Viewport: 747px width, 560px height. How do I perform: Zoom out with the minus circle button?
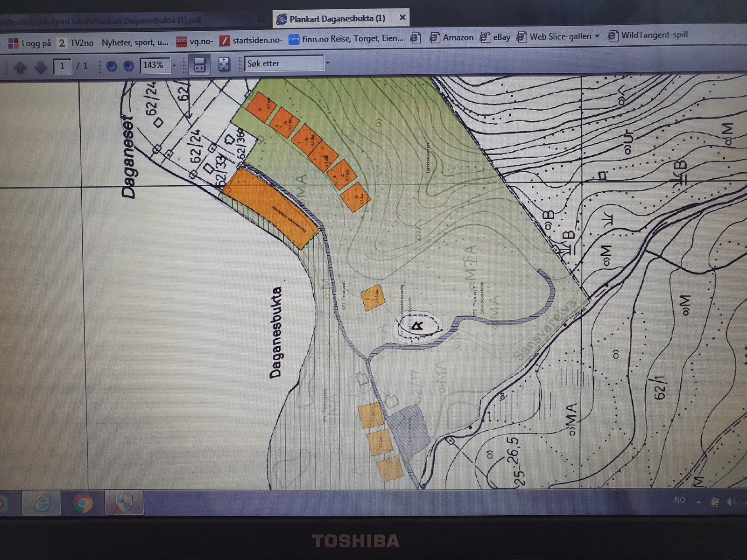coord(112,66)
